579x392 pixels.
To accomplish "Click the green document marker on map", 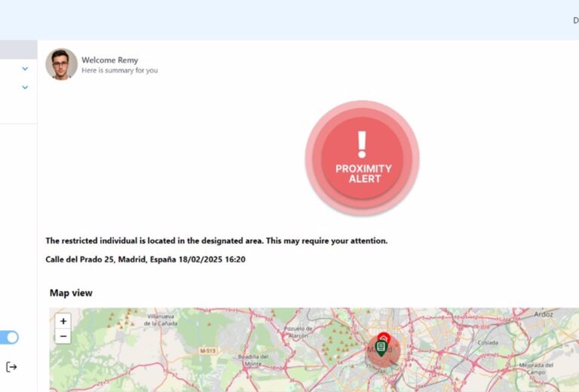I will pyautogui.click(x=381, y=348).
